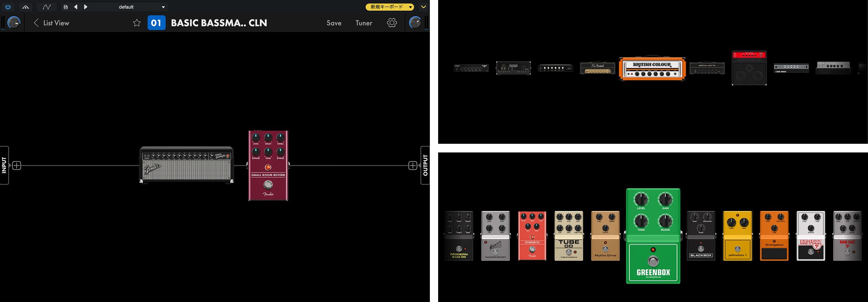Open the automation curve icon
868x302 pixels.
point(46,7)
